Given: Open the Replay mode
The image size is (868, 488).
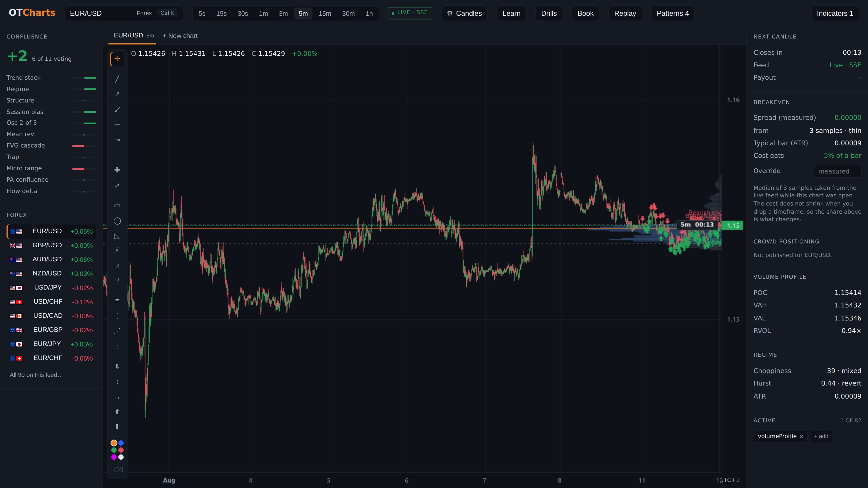Looking at the screenshot, I should click(x=625, y=14).
